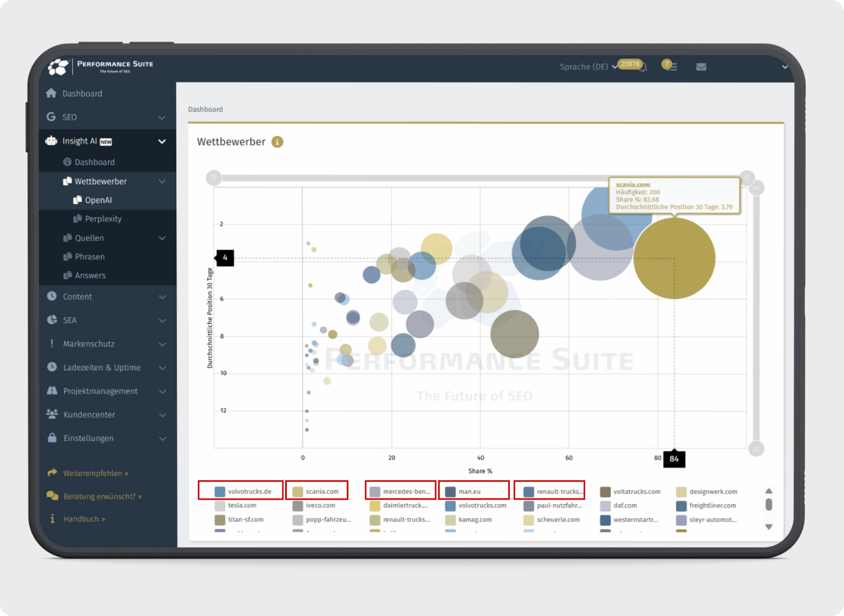This screenshot has width=844, height=616.
Task: Toggle the scania.com legend series
Action: [316, 491]
